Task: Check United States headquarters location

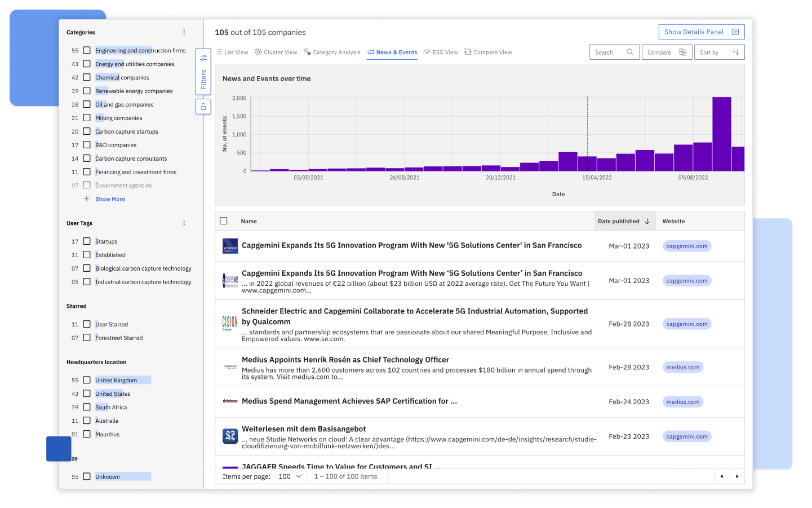Action: [x=87, y=394]
